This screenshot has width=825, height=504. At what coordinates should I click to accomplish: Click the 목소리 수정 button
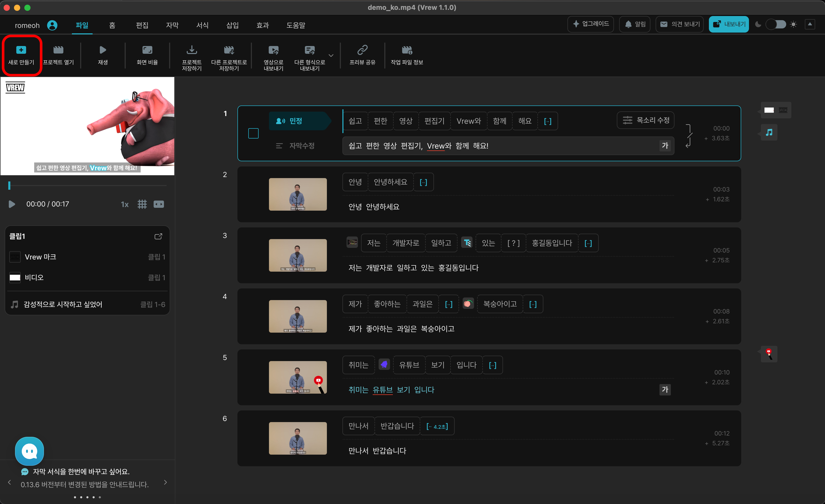tap(646, 120)
